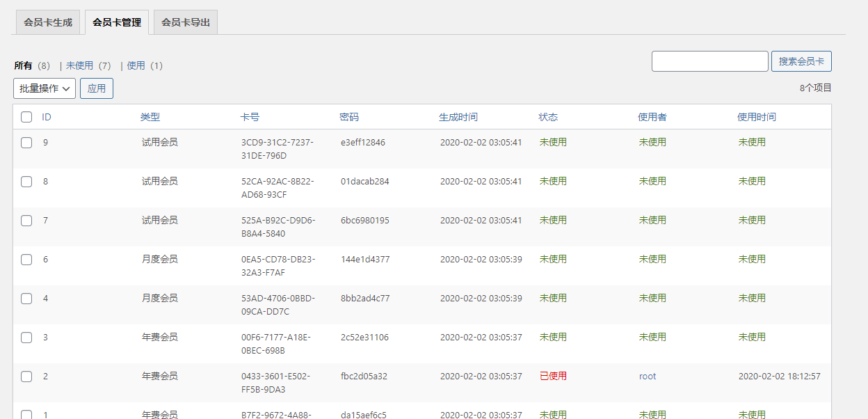Image resolution: width=868 pixels, height=419 pixels.
Task: Click the search text input field
Action: (709, 61)
